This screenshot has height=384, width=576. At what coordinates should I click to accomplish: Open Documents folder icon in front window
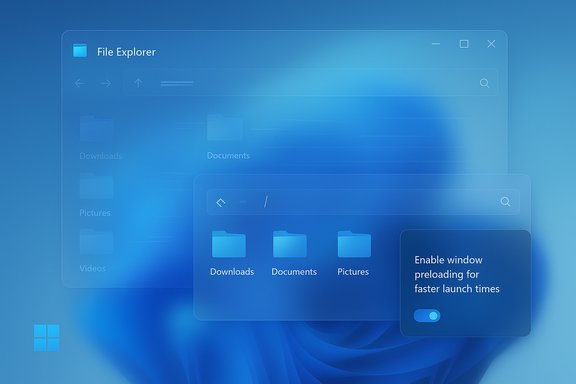pos(290,244)
